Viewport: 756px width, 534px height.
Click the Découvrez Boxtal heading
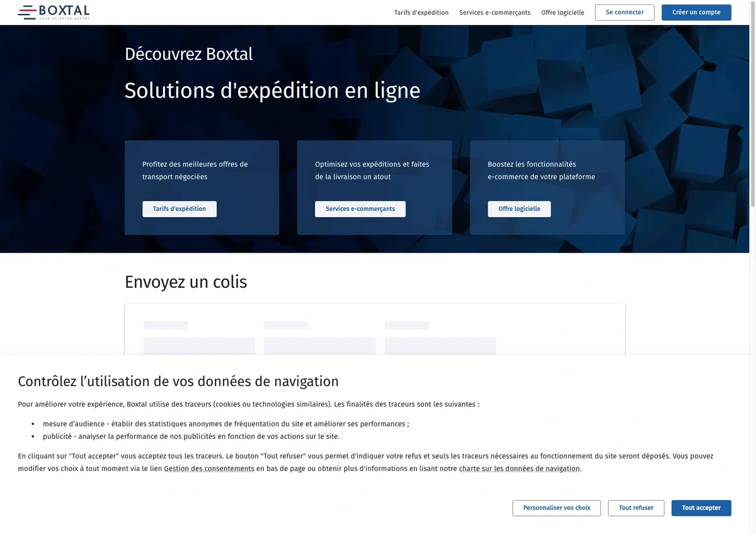click(188, 54)
